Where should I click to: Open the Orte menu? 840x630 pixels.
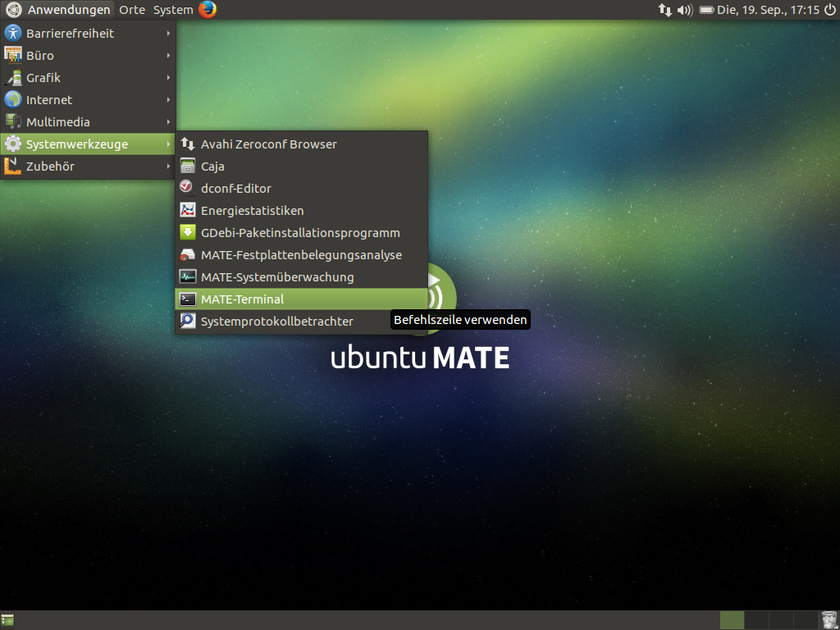pyautogui.click(x=131, y=10)
